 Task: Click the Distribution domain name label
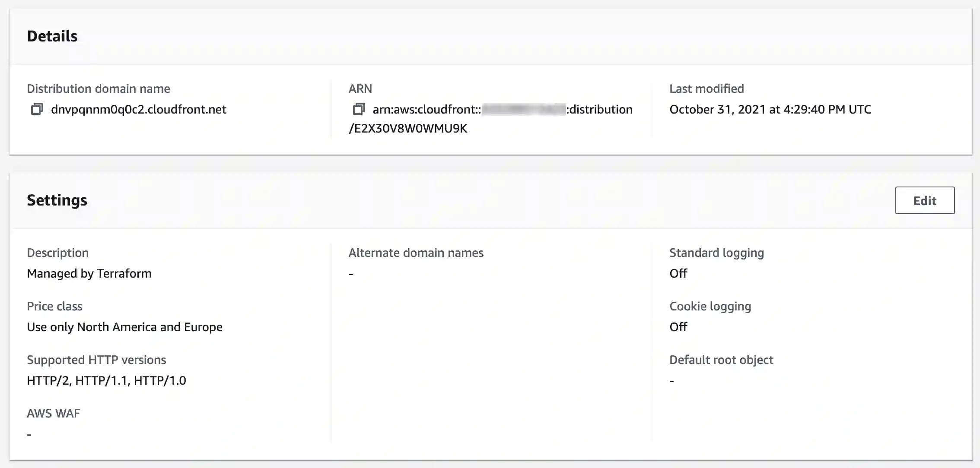[99, 89]
